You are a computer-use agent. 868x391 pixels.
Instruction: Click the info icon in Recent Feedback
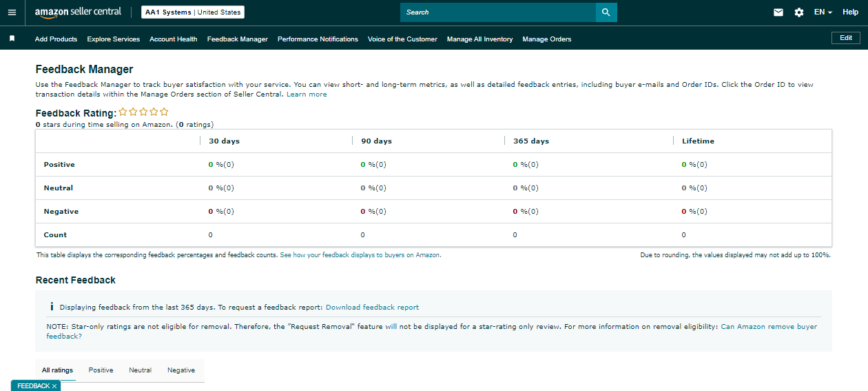click(52, 307)
